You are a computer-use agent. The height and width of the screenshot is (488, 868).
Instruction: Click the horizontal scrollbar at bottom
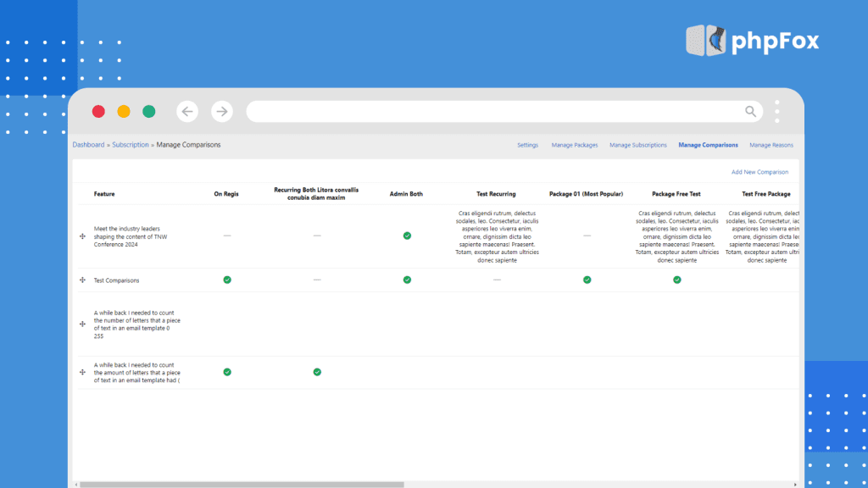[242, 485]
